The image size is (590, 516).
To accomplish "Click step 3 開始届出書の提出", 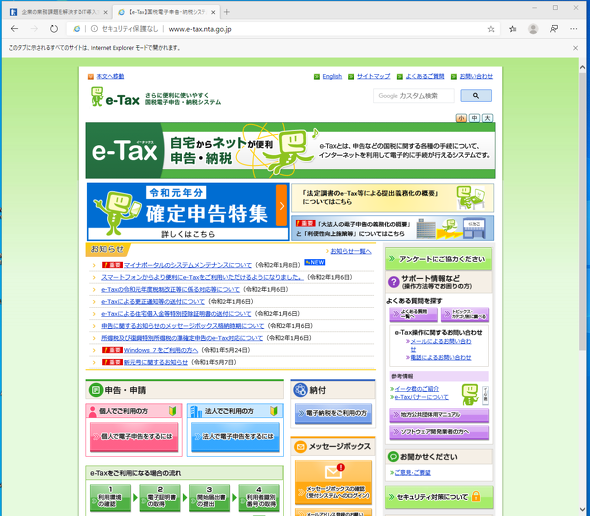I will pyautogui.click(x=209, y=498).
